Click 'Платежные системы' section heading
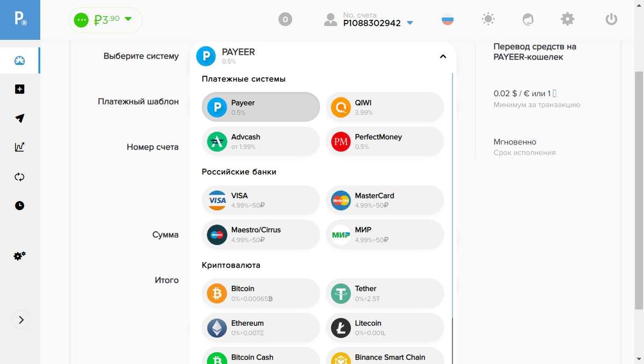The width and height of the screenshot is (644, 364). 244,79
